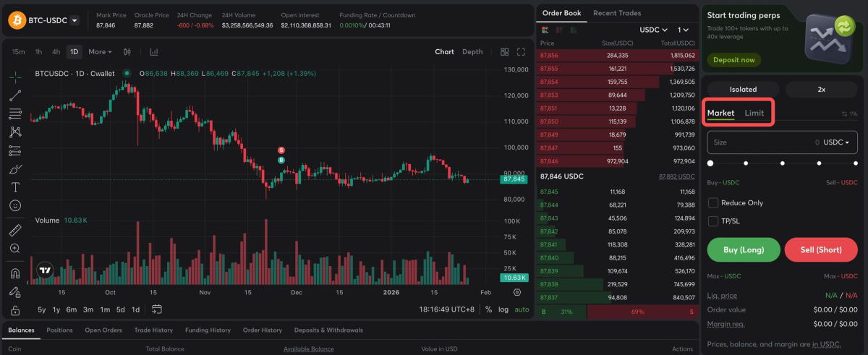Viewport: 868px width, 355px height.
Task: Open the chart patterns tool
Action: pos(15,132)
